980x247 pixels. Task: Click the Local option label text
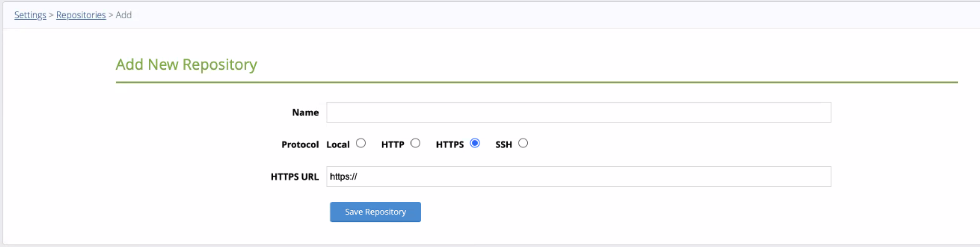[x=338, y=145]
